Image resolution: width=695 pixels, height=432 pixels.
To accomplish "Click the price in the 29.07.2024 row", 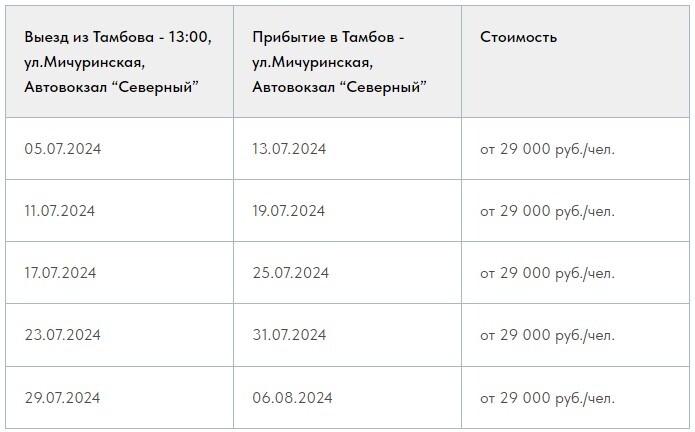I will coord(547,397).
